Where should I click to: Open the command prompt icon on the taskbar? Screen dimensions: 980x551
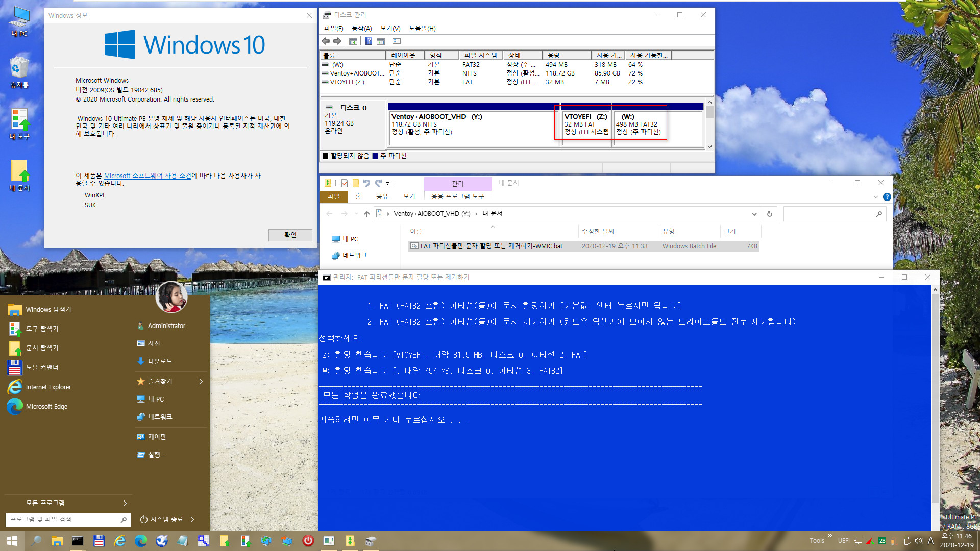click(78, 541)
